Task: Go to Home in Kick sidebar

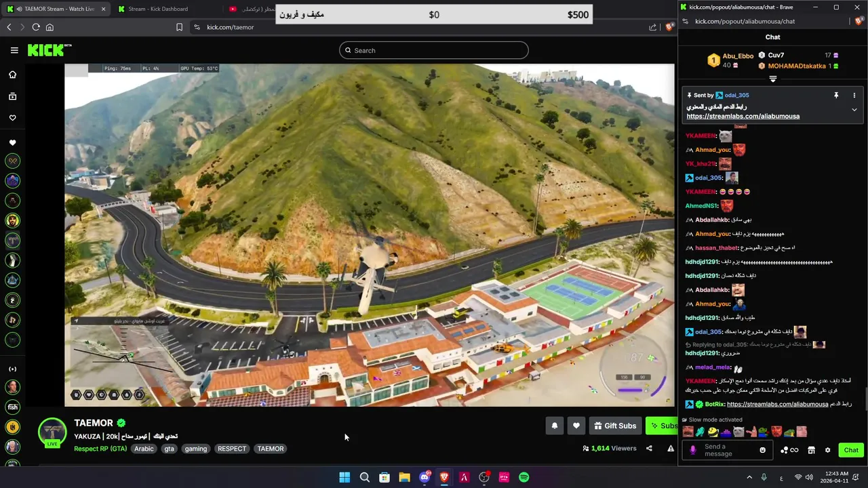Action: [x=12, y=75]
